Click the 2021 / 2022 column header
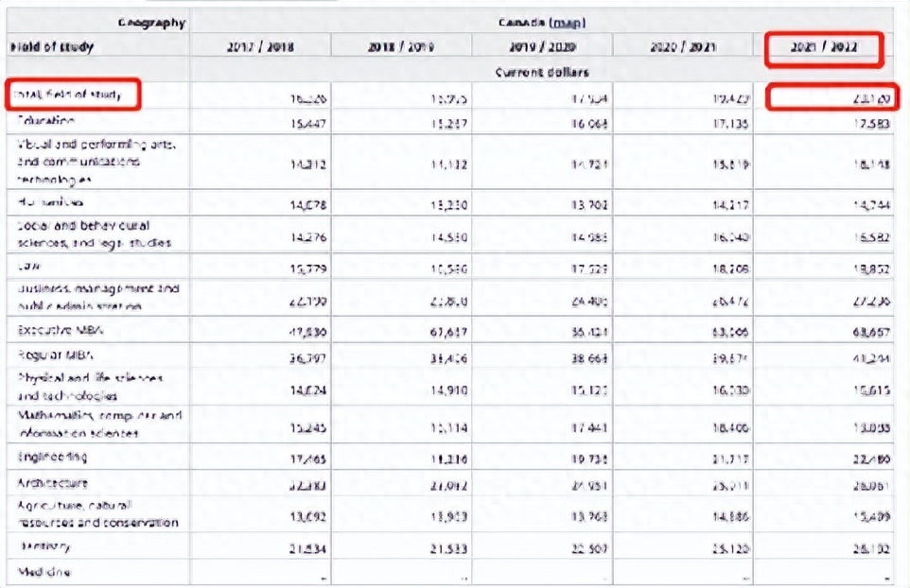This screenshot has width=910, height=588. [823, 48]
